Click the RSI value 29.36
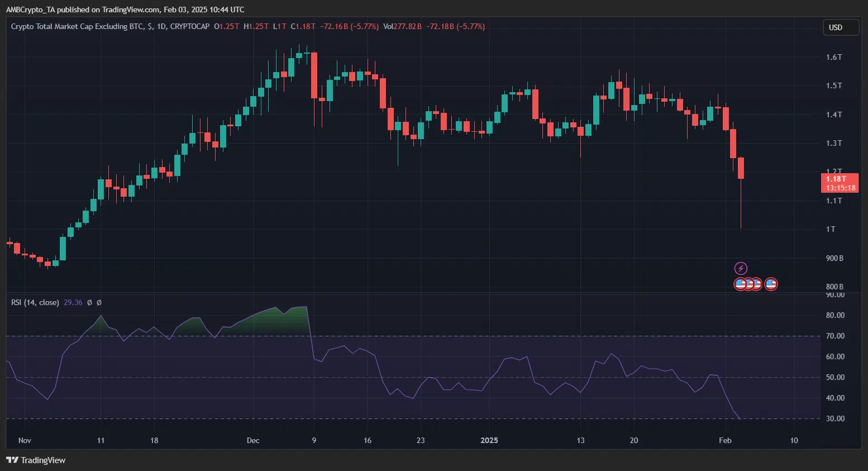868x471 pixels. 73,302
